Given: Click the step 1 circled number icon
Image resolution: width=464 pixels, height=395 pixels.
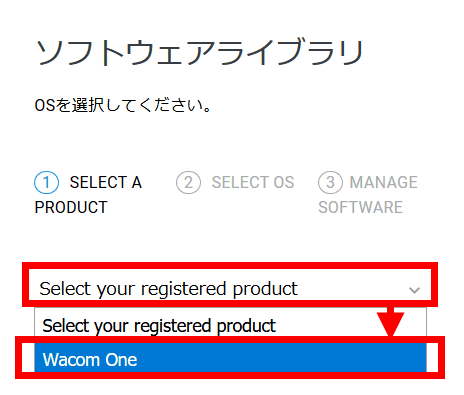Looking at the screenshot, I should click(x=46, y=182).
